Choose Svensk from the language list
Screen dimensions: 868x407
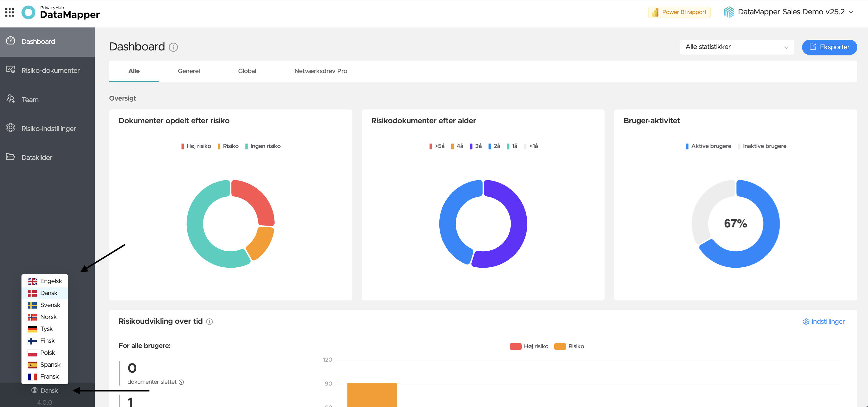tap(45, 305)
